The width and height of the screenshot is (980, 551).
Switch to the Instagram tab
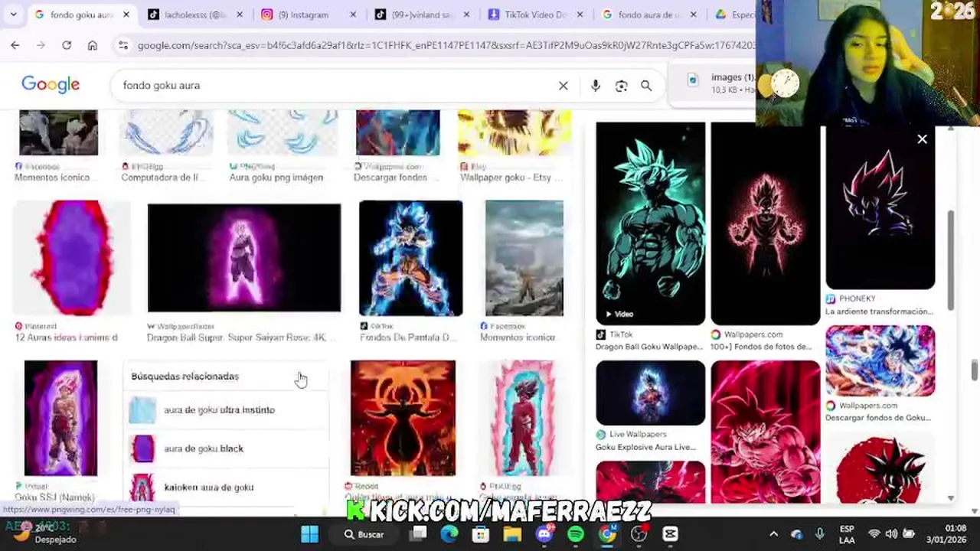pyautogui.click(x=309, y=15)
